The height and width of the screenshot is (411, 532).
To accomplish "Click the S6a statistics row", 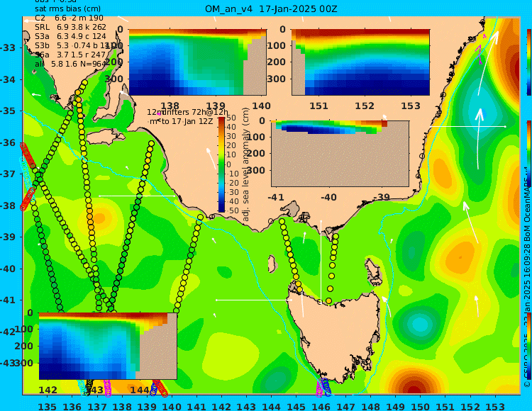I will click(x=70, y=55).
